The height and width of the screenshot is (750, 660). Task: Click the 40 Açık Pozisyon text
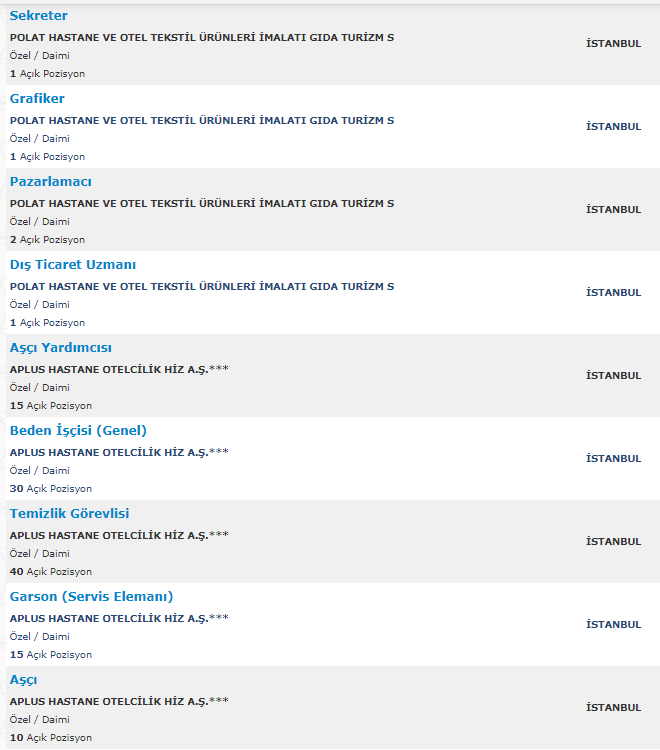click(51, 572)
